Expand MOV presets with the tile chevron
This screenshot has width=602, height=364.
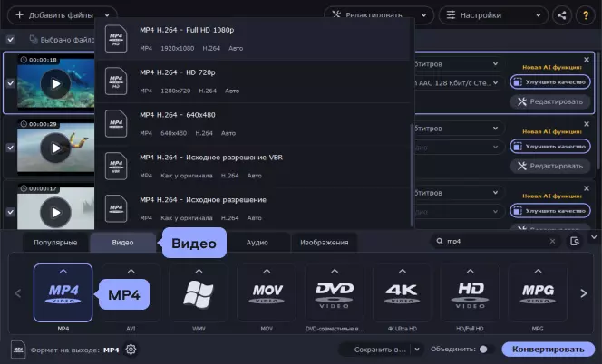coord(267,271)
